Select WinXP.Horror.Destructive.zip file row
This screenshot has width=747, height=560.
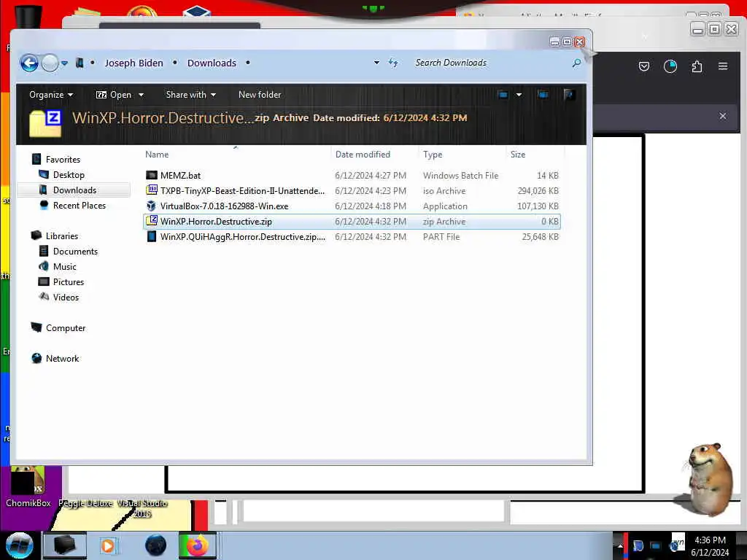352,222
